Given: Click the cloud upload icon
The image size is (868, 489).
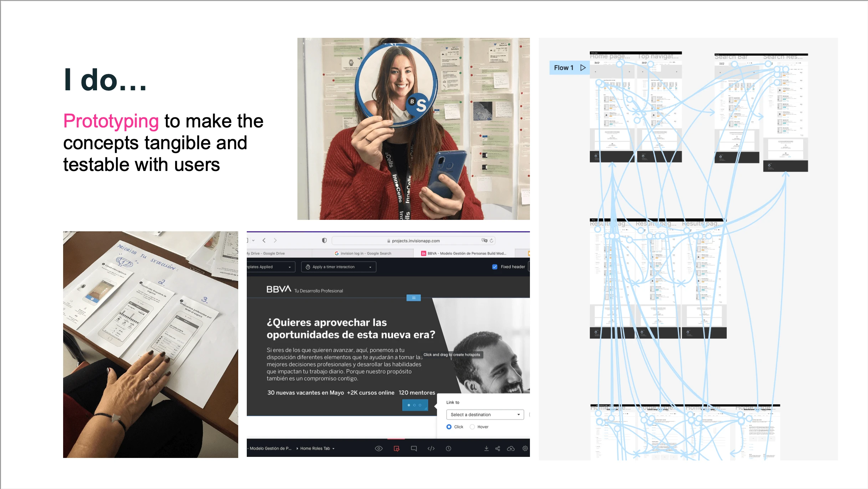Looking at the screenshot, I should (x=511, y=448).
